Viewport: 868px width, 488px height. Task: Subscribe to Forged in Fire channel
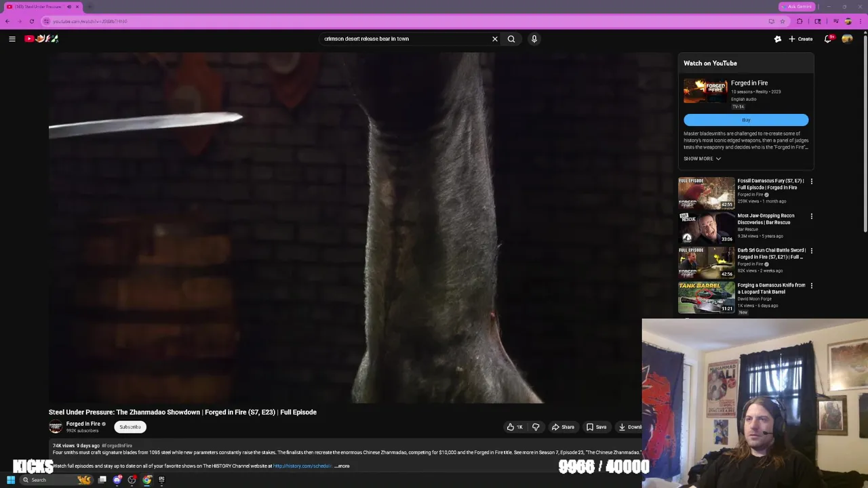coord(130,427)
